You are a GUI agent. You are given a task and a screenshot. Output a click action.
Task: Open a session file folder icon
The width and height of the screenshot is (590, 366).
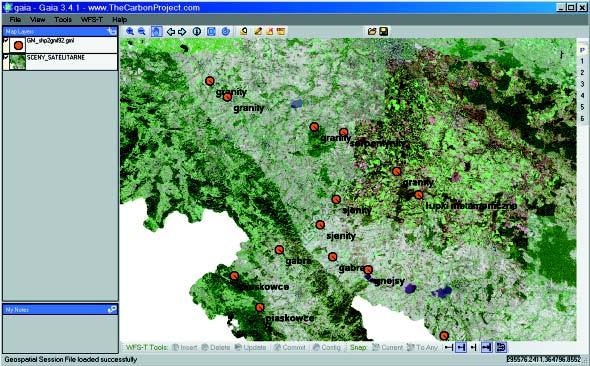[372, 32]
